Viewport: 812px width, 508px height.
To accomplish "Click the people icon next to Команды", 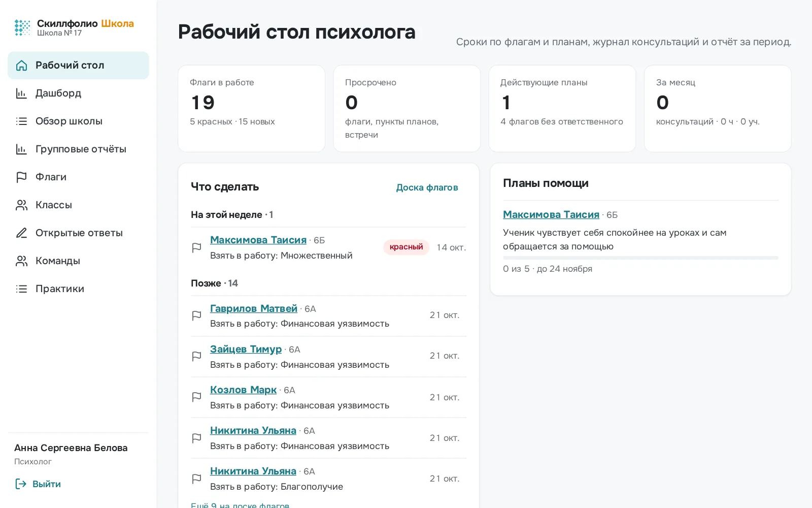I will pos(21,261).
